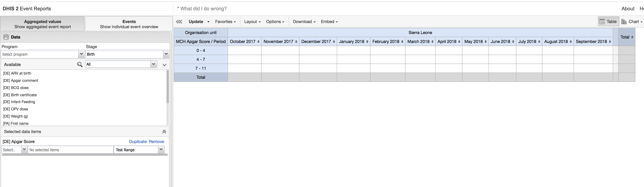Click chevron to select all available items
Viewport: 644px width, 187px height.
point(164,65)
